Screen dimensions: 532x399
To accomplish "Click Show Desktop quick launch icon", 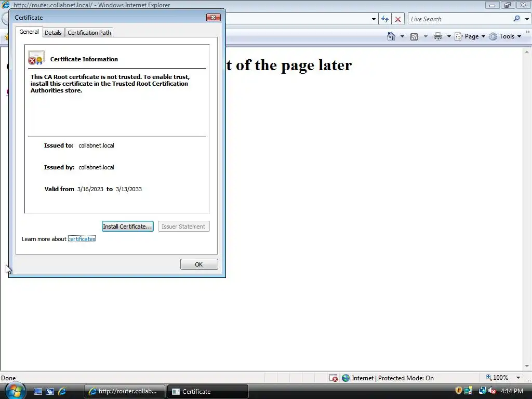I will 37,392.
